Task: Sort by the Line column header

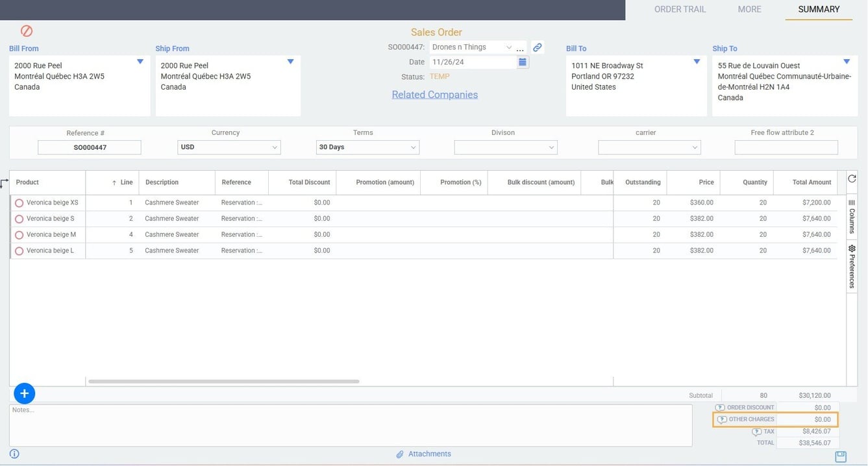Action: [x=112, y=182]
